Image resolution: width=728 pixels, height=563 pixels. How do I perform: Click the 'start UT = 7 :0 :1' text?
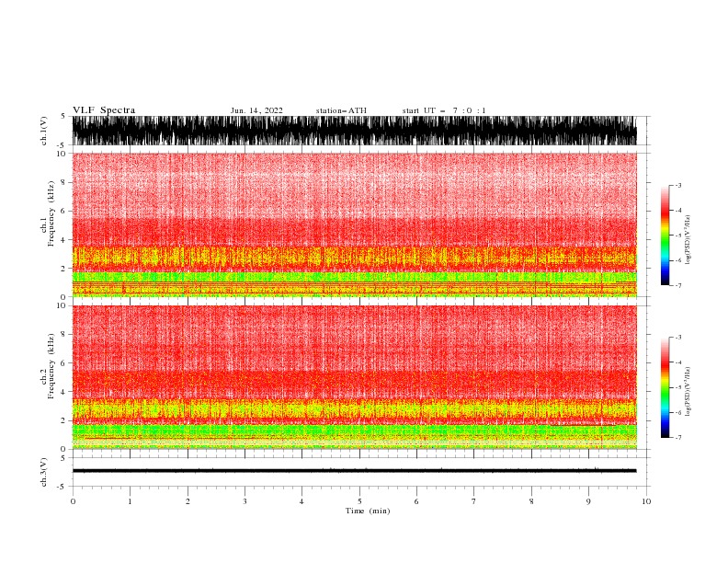tap(444, 110)
